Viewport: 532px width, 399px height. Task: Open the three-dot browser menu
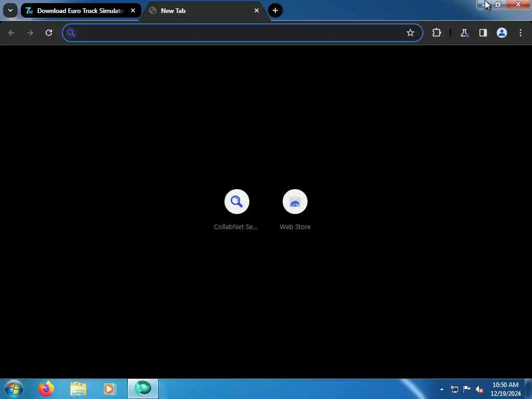click(521, 33)
